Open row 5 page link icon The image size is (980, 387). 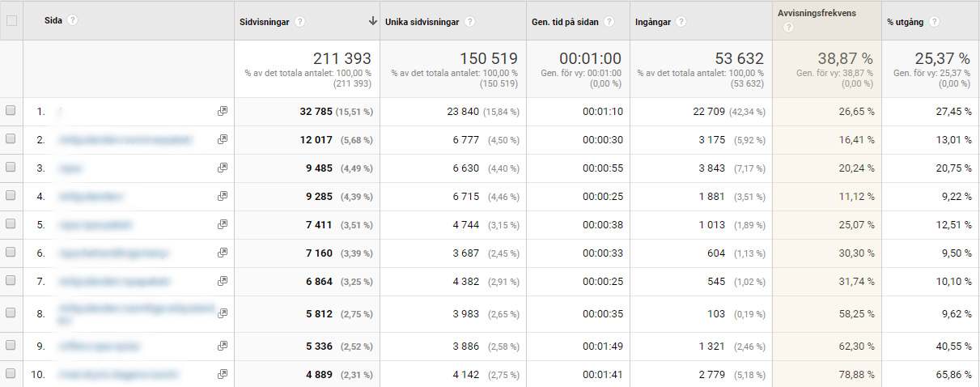223,225
